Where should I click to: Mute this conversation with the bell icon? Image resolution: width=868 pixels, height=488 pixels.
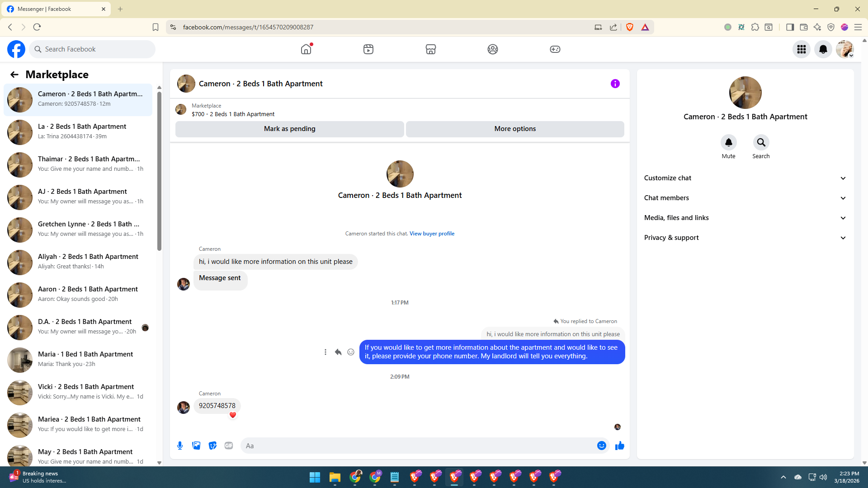tap(728, 143)
